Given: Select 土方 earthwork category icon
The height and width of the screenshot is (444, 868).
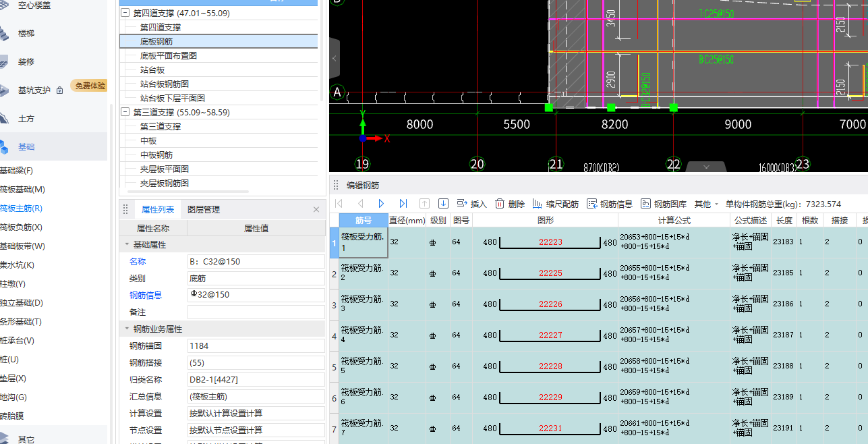Looking at the screenshot, I should pos(5,119).
